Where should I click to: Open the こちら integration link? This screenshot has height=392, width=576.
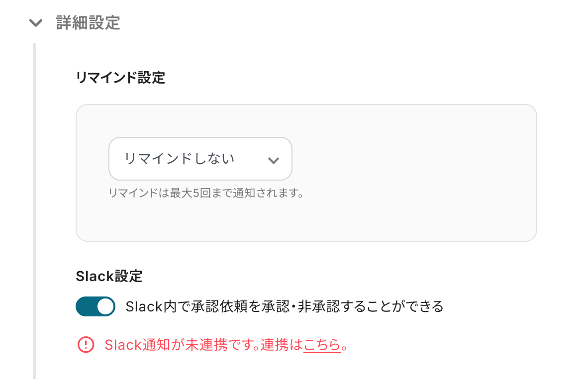point(322,344)
